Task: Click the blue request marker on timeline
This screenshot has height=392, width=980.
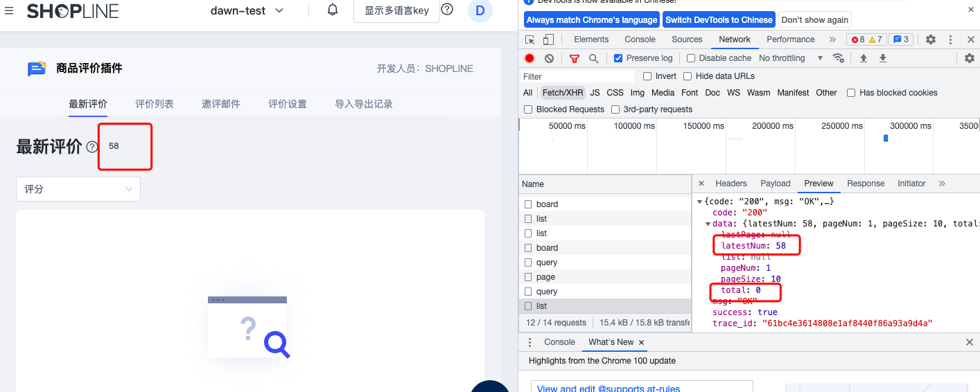Action: tap(886, 139)
